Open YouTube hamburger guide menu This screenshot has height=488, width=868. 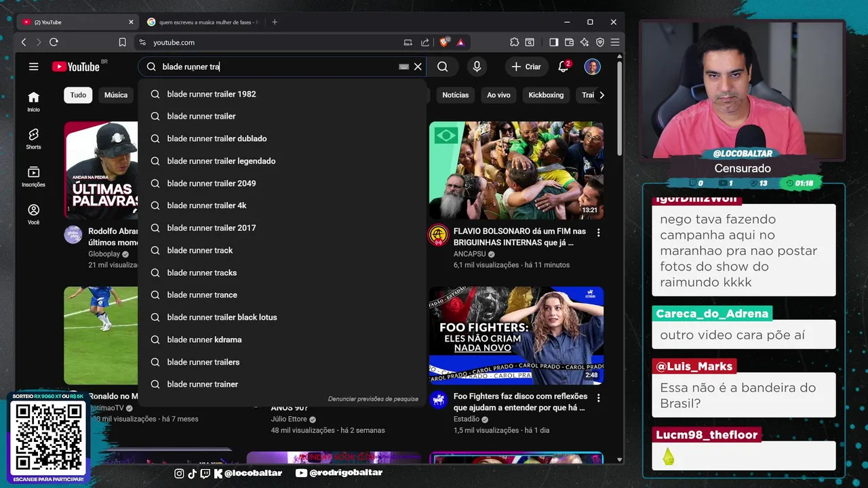(x=33, y=66)
